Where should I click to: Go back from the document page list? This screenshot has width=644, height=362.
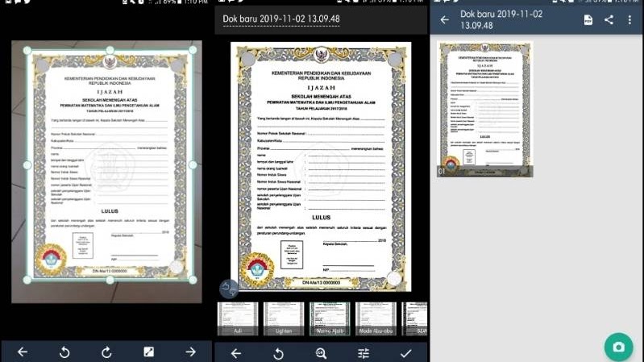point(444,19)
